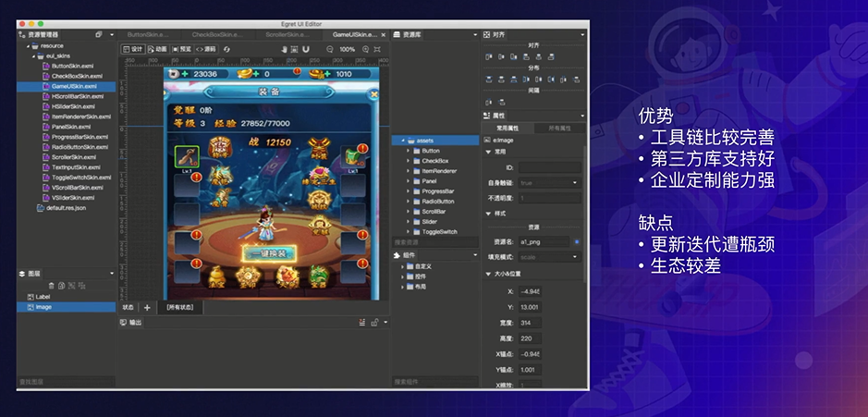868x417 pixels.
Task: Switch to 设计 design mode
Action: (x=133, y=49)
